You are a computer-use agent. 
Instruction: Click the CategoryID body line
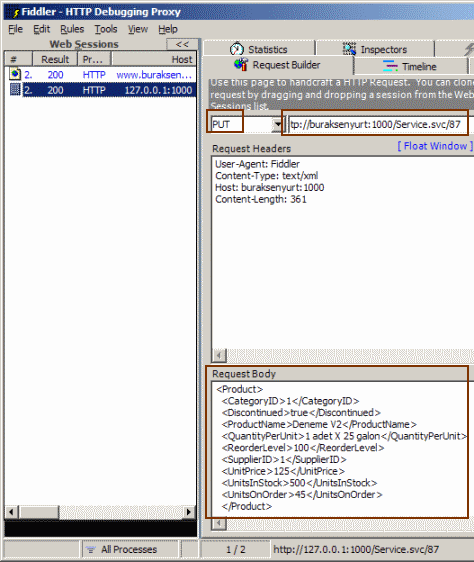pyautogui.click(x=290, y=401)
